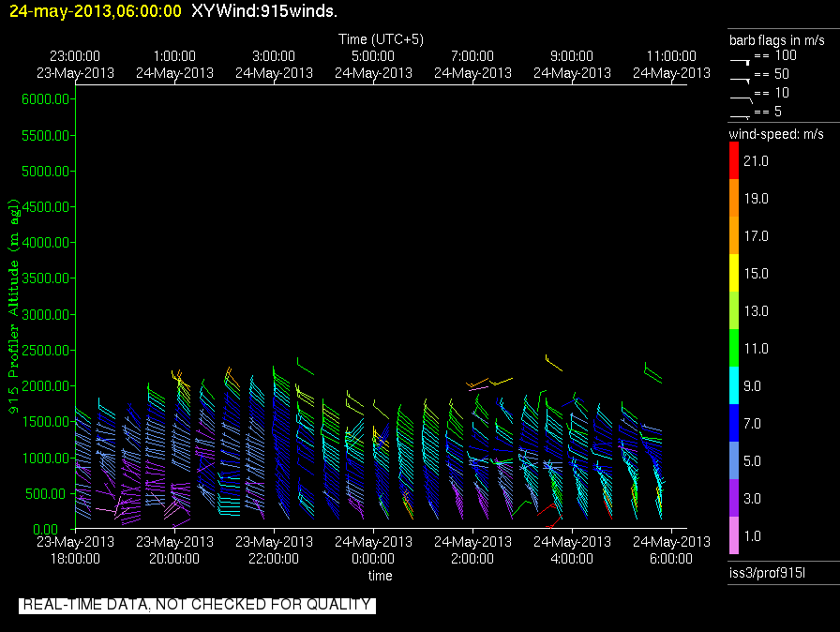Click the 2000.00 altitude tick label
The width and height of the screenshot is (840, 632).
[x=46, y=386]
